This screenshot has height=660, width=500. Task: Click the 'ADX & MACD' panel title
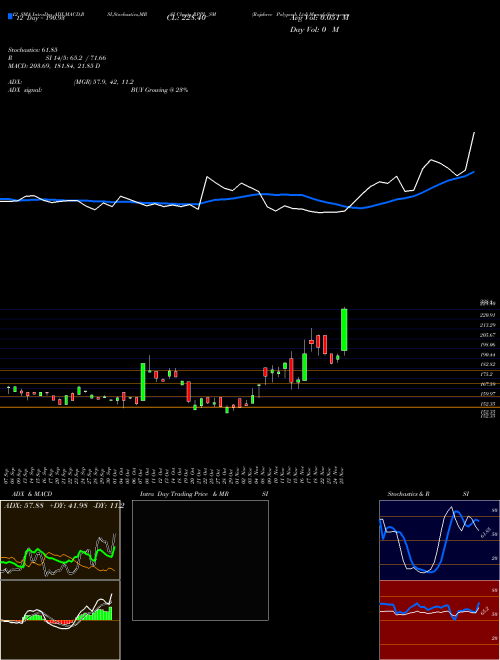tap(32, 494)
